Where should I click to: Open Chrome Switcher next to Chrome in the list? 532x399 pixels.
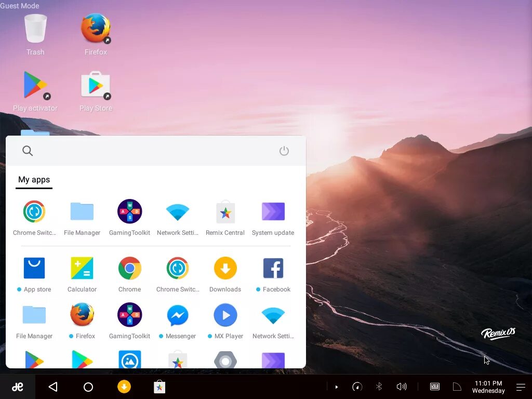(178, 274)
